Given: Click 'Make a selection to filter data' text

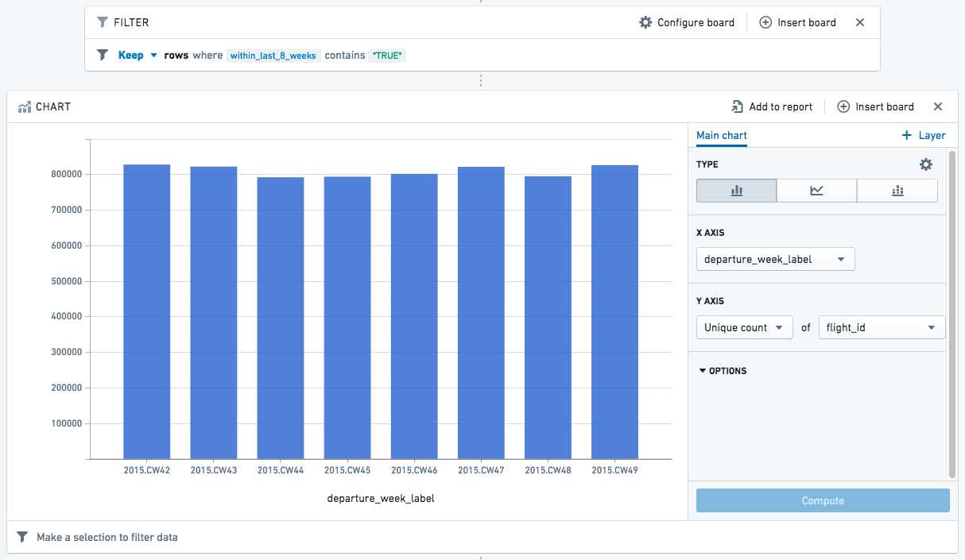Looking at the screenshot, I should click(107, 538).
